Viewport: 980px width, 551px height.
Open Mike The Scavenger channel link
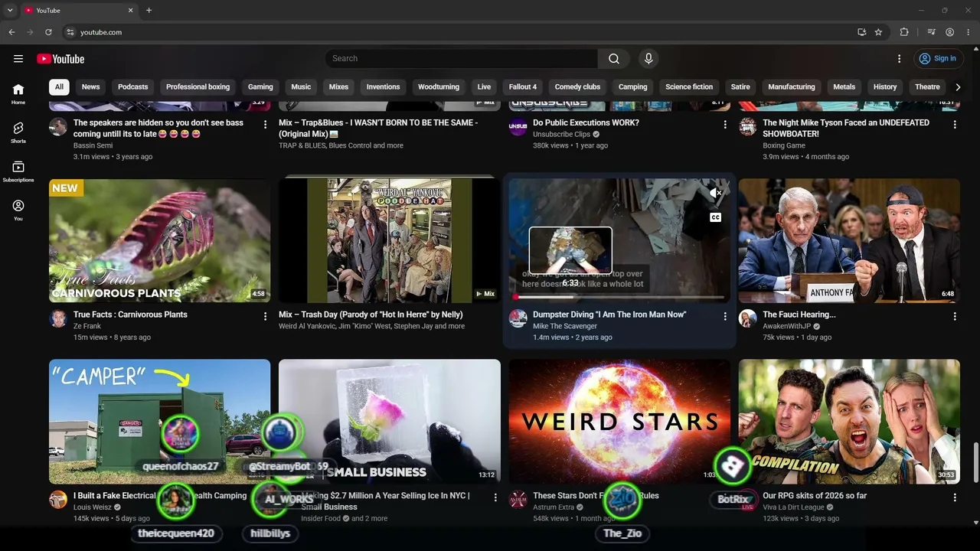point(565,326)
